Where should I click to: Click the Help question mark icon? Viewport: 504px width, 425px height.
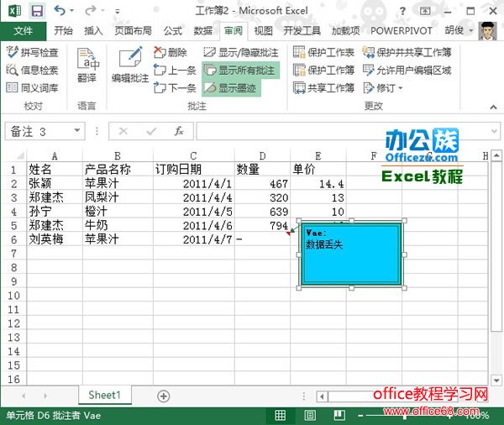click(x=402, y=11)
